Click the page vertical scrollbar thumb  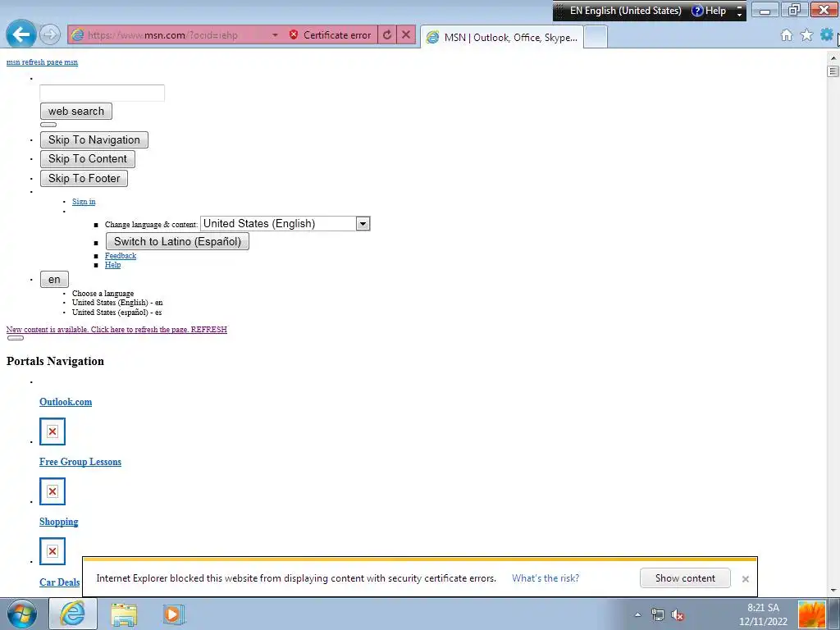(x=833, y=71)
